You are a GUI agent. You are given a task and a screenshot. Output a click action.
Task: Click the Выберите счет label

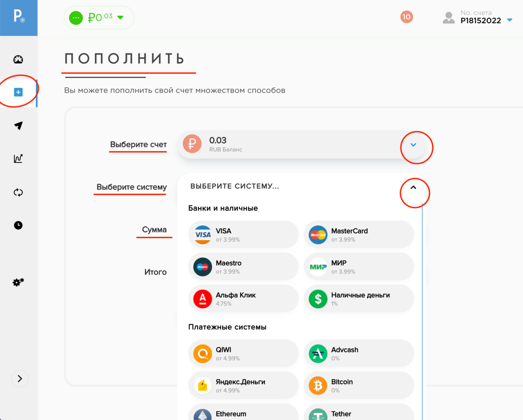[138, 144]
